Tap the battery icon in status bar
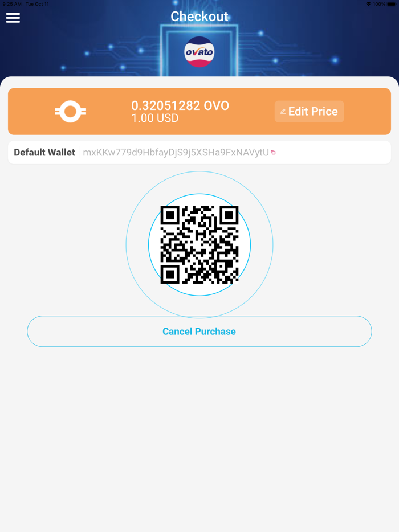The image size is (399, 532). coord(392,4)
